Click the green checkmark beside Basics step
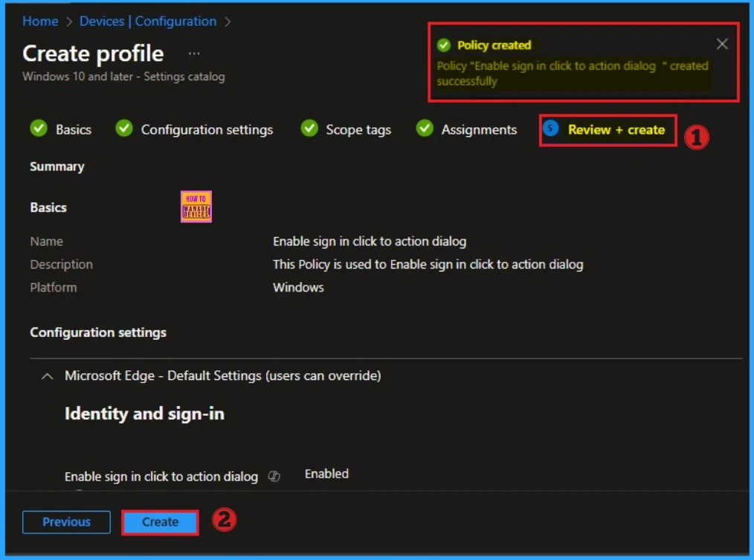The height and width of the screenshot is (560, 754). click(x=39, y=129)
